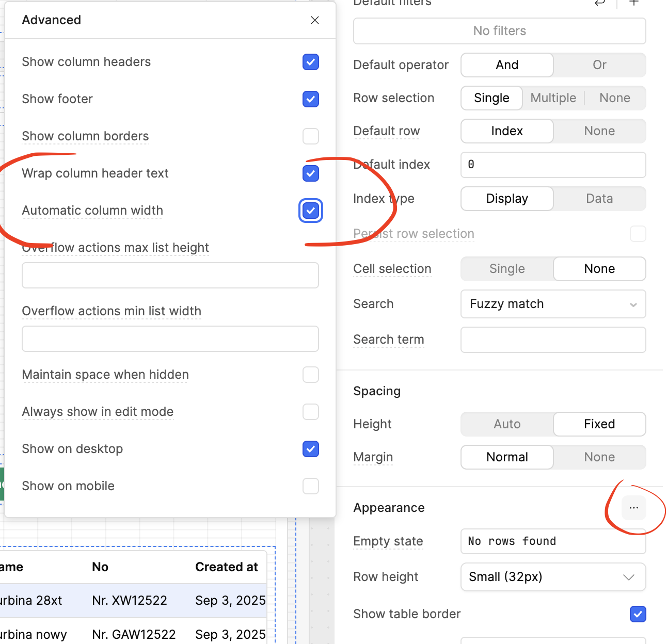
Task: Click the reset default filters arrow icon
Action: [600, 3]
